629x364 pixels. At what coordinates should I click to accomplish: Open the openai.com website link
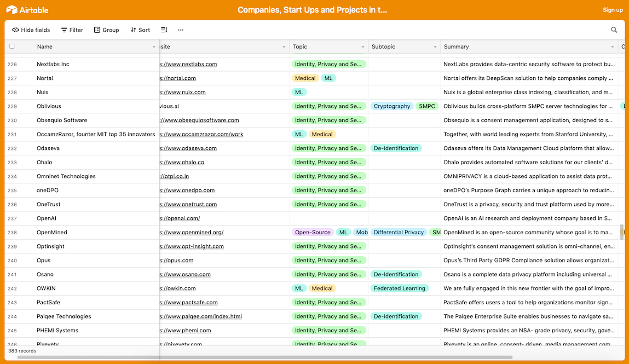[x=180, y=218]
